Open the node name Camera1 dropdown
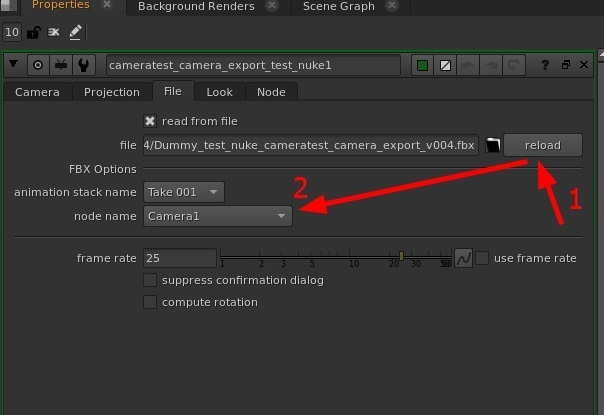 218,216
